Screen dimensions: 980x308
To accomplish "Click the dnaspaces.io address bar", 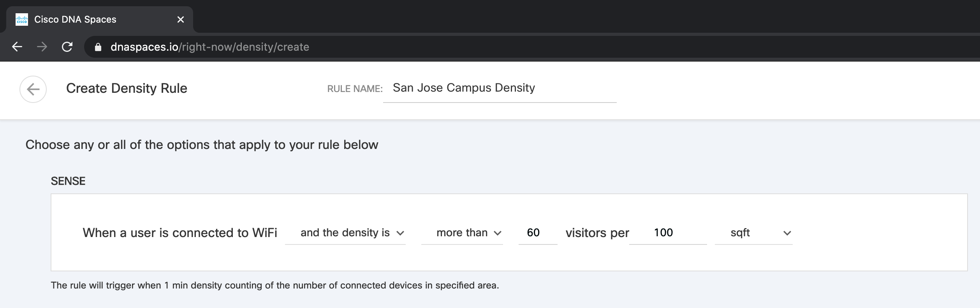I will [209, 47].
